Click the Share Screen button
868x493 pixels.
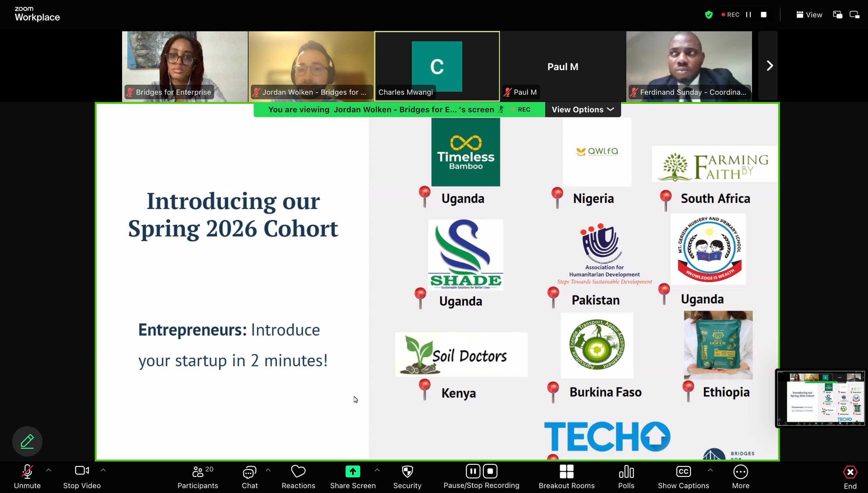tap(353, 476)
